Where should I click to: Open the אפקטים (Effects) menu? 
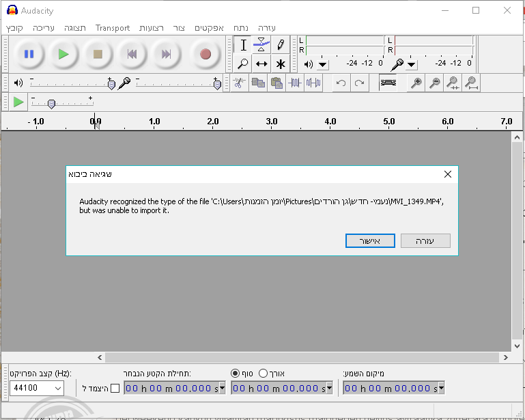click(x=210, y=28)
